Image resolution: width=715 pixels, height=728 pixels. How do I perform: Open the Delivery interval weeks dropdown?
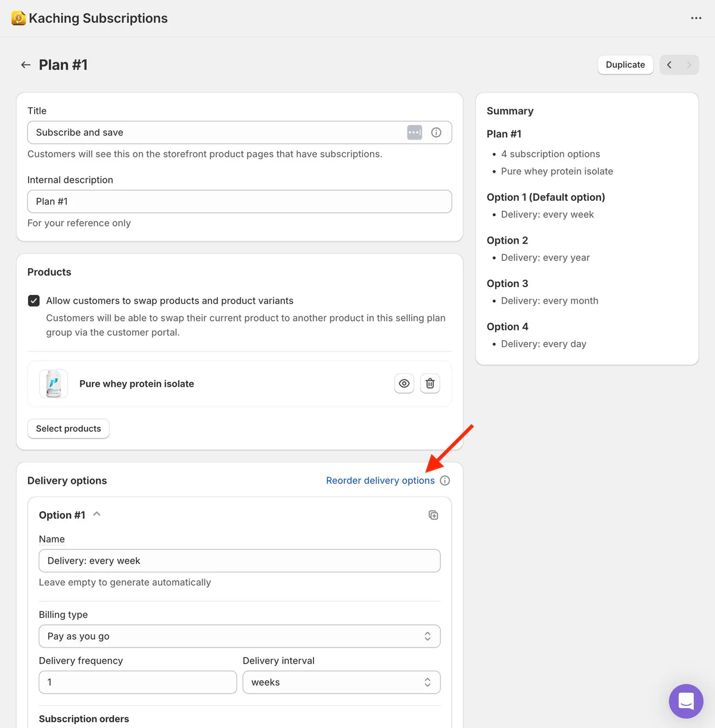(341, 682)
